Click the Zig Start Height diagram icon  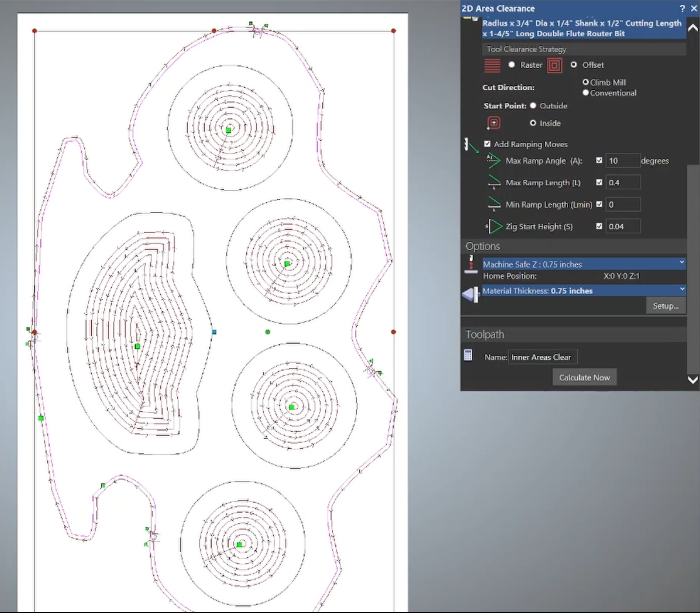pos(494,226)
